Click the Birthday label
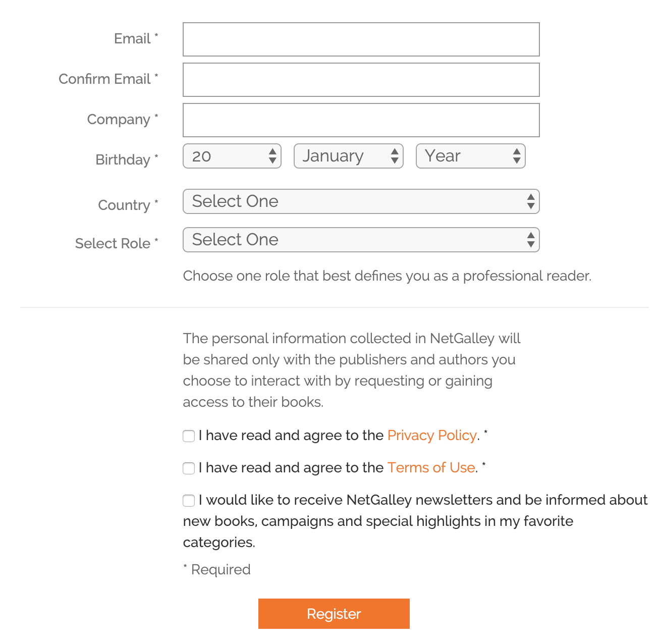This screenshot has width=659, height=644. click(123, 160)
